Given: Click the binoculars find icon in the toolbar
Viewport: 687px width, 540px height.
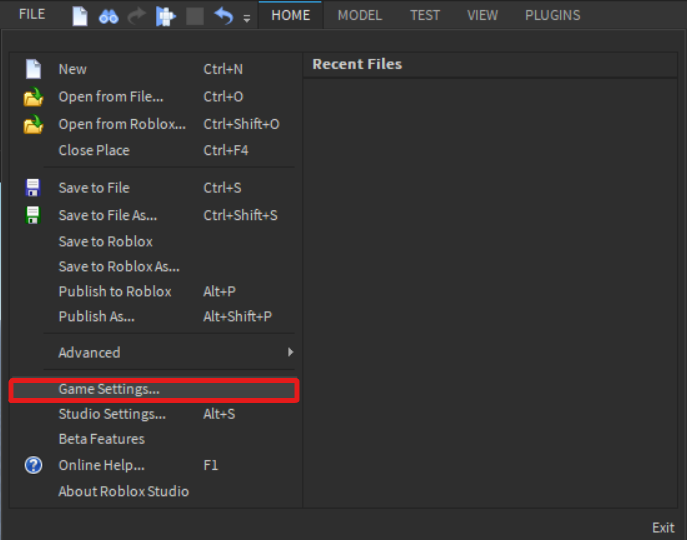Looking at the screenshot, I should (108, 17).
